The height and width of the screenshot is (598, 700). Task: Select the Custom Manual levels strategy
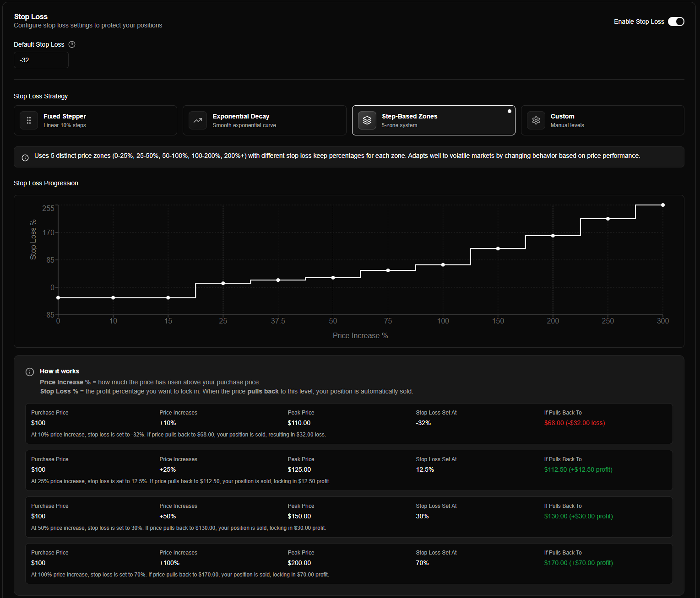click(x=602, y=120)
